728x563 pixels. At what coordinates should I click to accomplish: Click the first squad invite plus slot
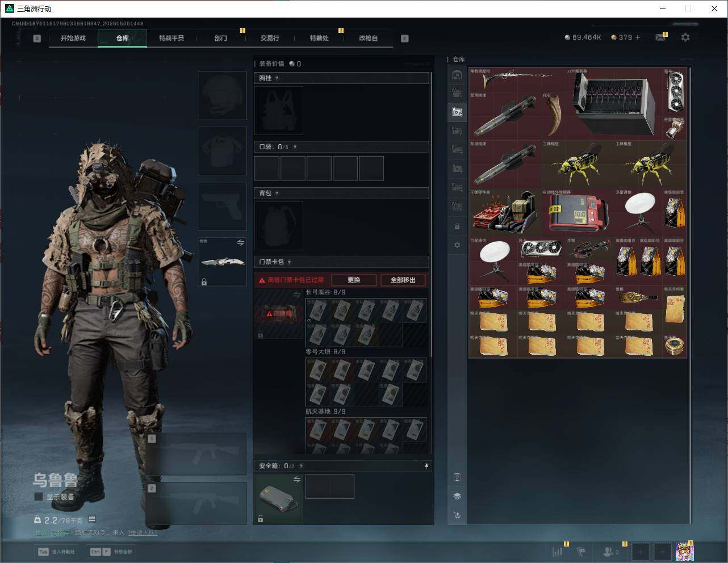coord(641,551)
